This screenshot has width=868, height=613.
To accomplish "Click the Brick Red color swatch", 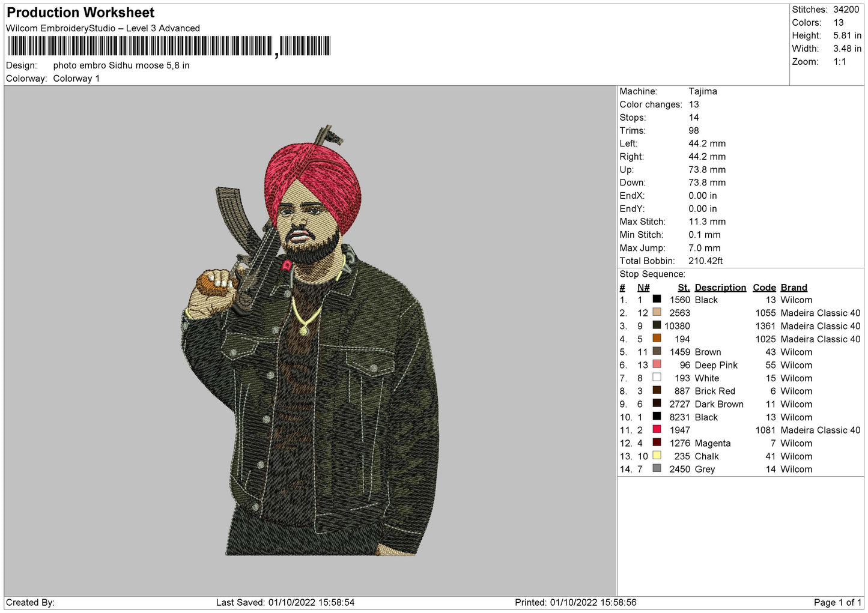I will tap(657, 390).
